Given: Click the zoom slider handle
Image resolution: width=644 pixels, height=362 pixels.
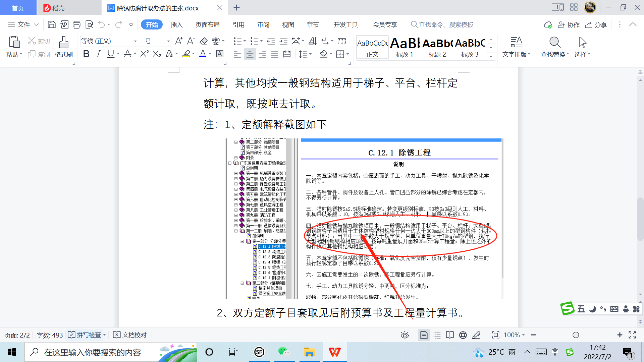Looking at the screenshot, I should click(x=576, y=335).
